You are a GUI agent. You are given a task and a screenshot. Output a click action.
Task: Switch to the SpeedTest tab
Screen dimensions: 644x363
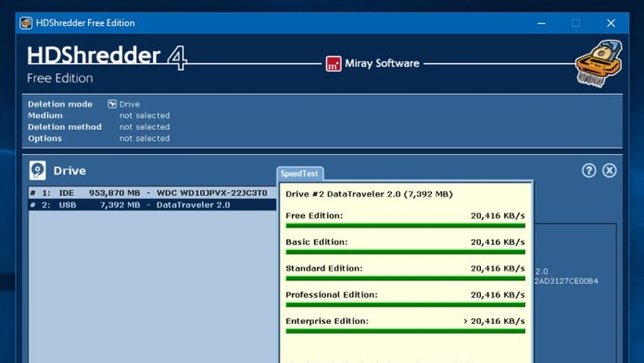pyautogui.click(x=299, y=173)
